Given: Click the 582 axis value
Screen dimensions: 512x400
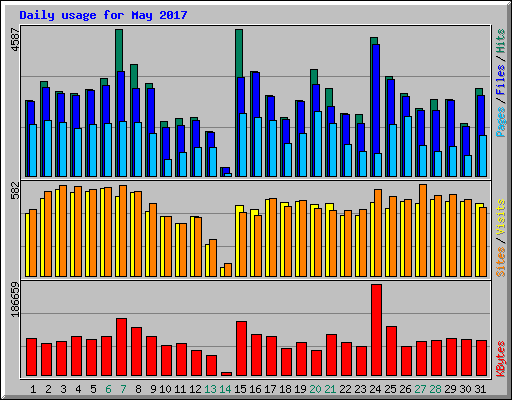Looking at the screenshot, I should click(x=15, y=190).
